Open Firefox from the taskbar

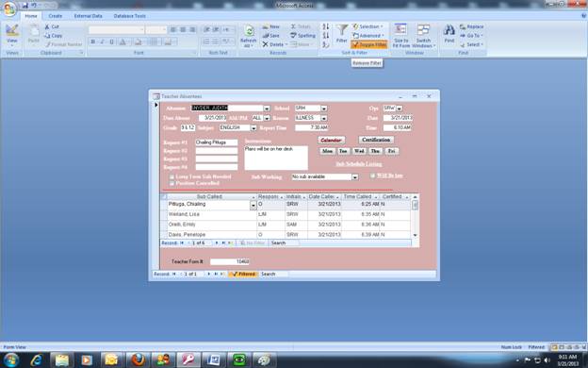(138, 360)
